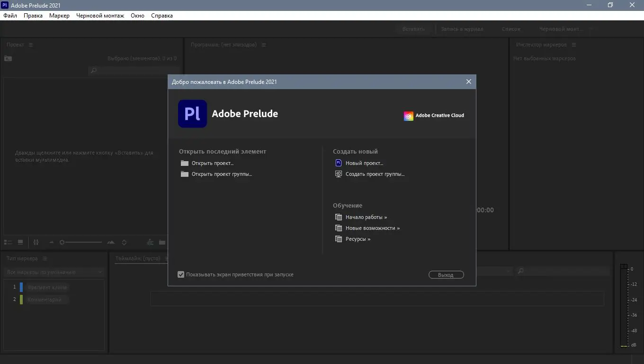Click the icon beside Ресурсы
The width and height of the screenshot is (644, 364).
point(338,239)
